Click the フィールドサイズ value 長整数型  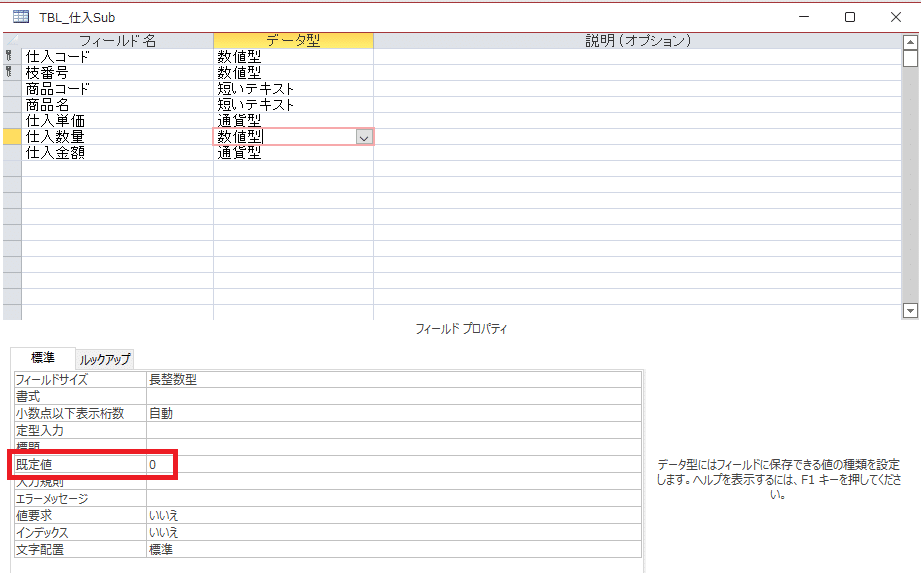pyautogui.click(x=394, y=379)
